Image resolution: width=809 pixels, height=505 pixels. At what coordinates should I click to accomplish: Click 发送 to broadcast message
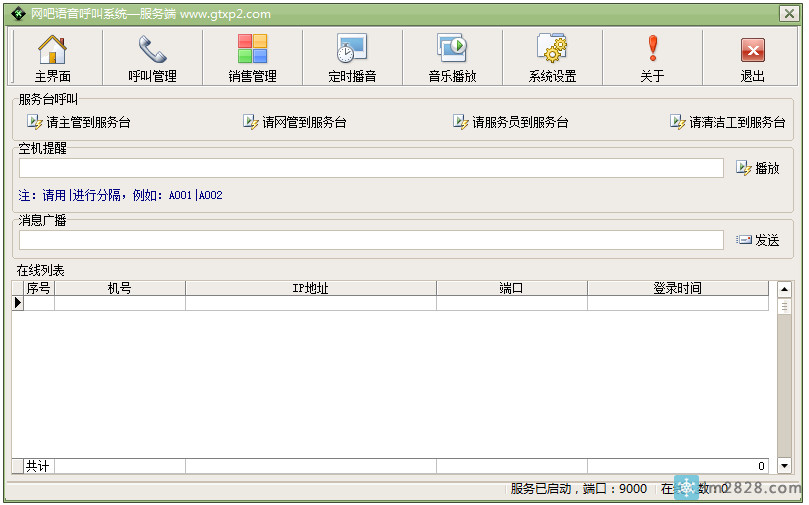click(x=757, y=240)
